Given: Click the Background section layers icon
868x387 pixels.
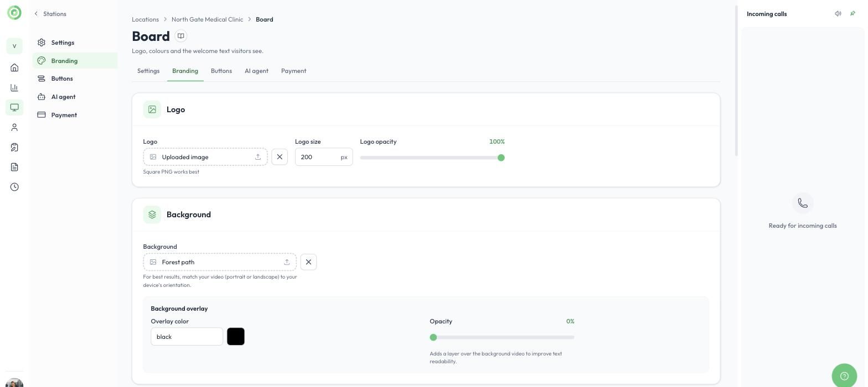Looking at the screenshot, I should (152, 215).
